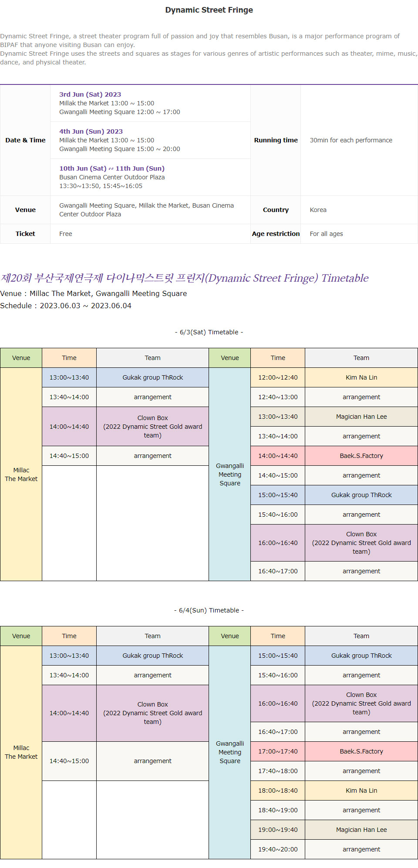
Task: Click Baek.S.Factory in the Saturday timetable
Action: point(361,456)
